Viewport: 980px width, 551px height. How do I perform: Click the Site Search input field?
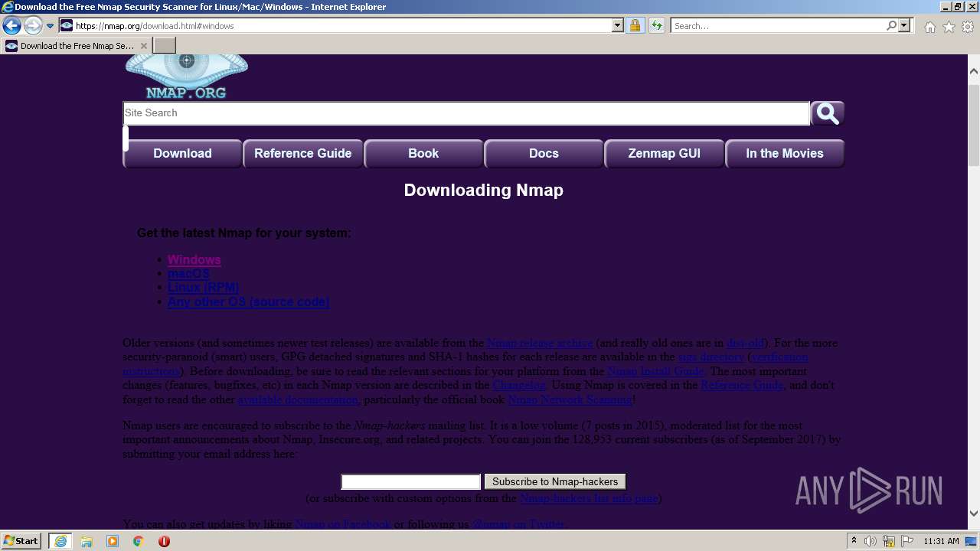coord(466,113)
